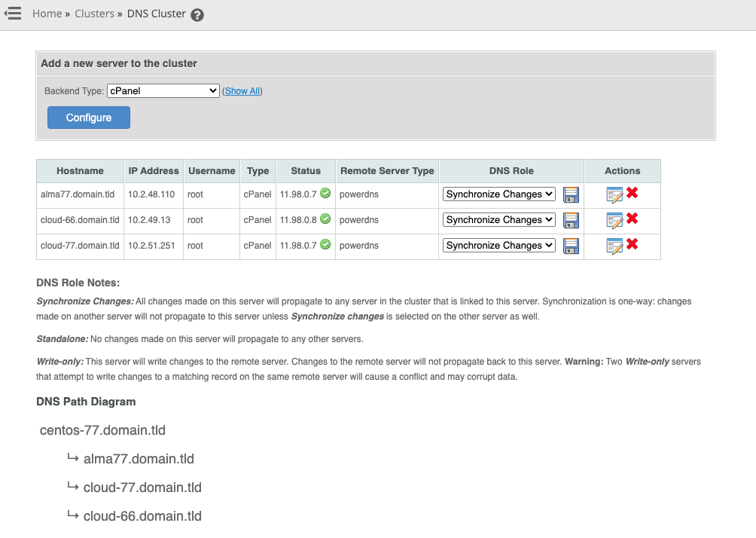Click the Actions column header

pos(623,171)
